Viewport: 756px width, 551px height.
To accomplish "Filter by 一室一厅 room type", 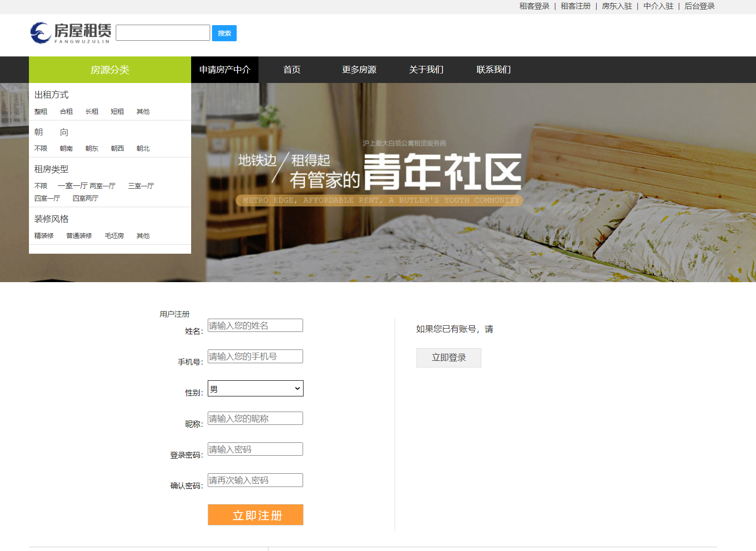I will tap(73, 186).
